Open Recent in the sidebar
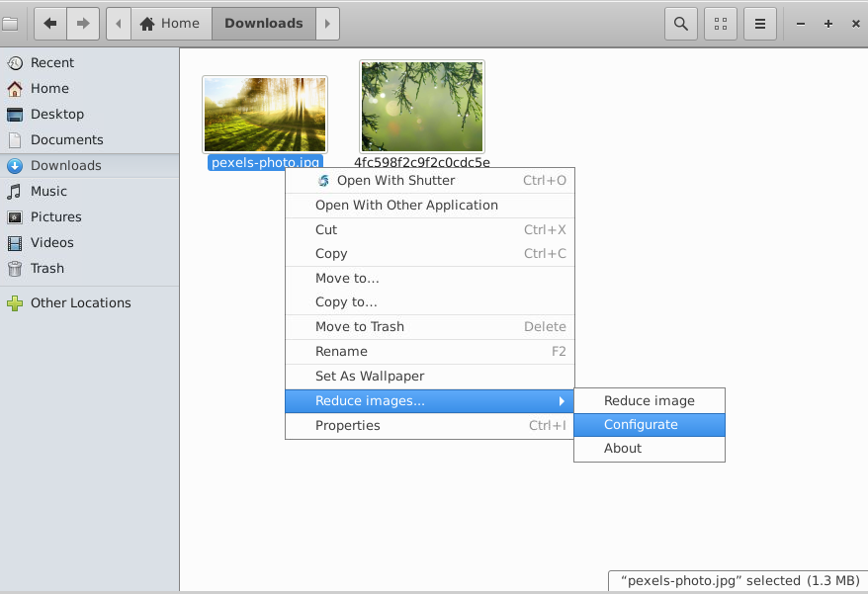This screenshot has height=594, width=868. coord(89,63)
